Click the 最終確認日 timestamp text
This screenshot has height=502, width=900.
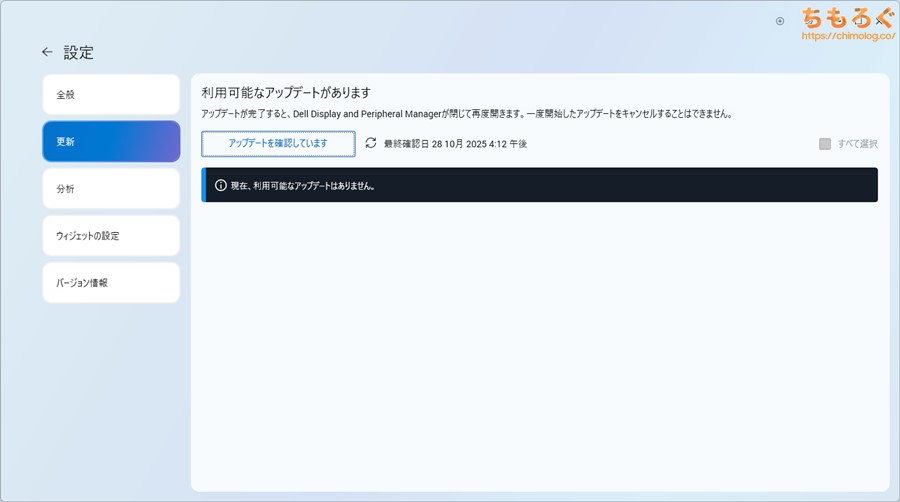(x=455, y=144)
